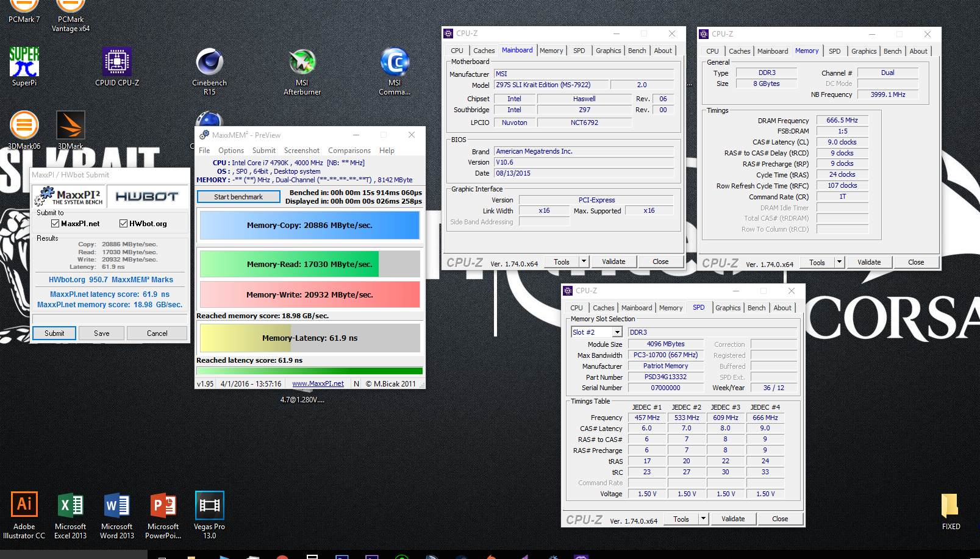980x559 pixels.
Task: Click Save in the HWbot Submit dialog
Action: (102, 333)
